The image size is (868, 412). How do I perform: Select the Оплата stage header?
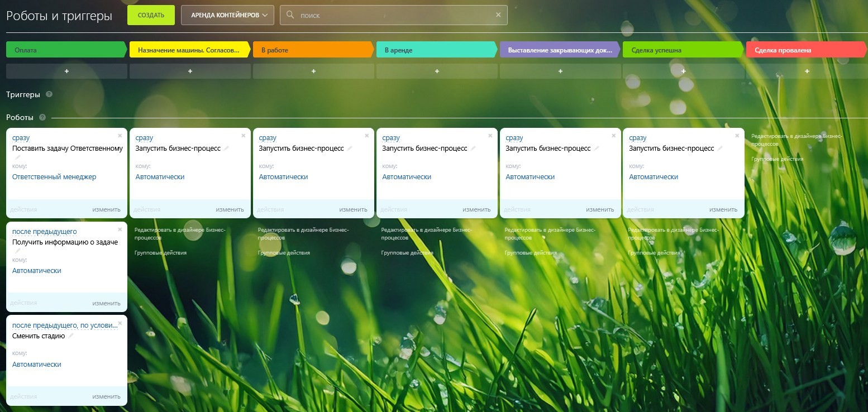[x=66, y=50]
